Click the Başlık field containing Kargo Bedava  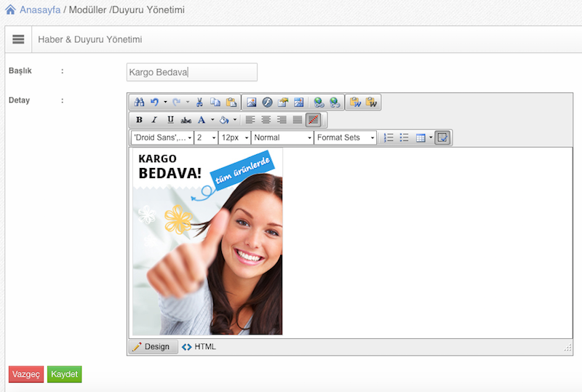point(192,72)
